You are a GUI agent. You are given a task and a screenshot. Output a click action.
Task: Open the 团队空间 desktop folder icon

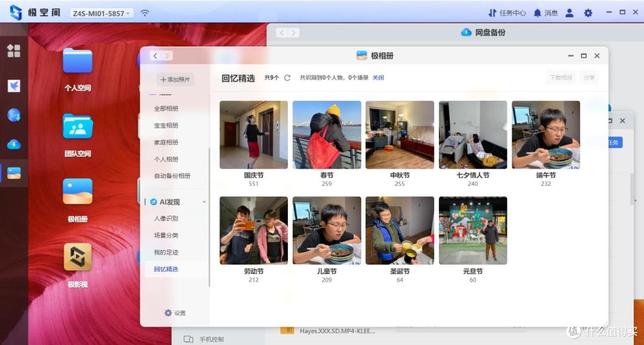pyautogui.click(x=78, y=127)
